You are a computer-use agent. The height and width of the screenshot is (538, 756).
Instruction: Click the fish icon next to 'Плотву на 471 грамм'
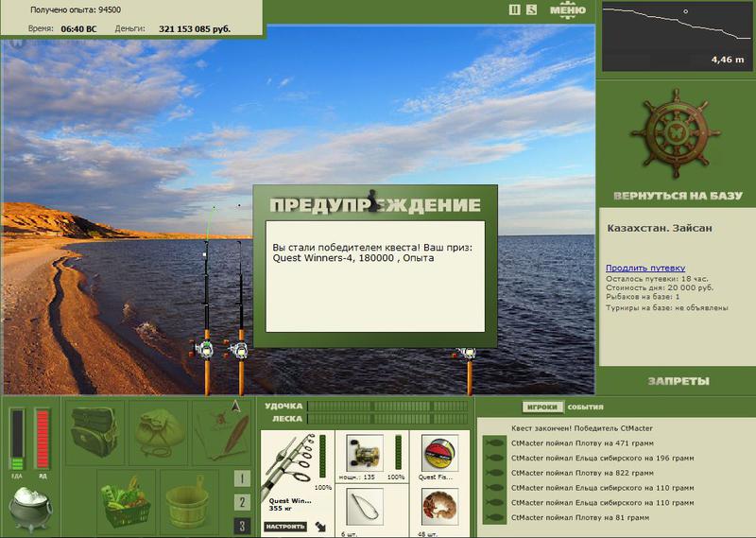[494, 443]
